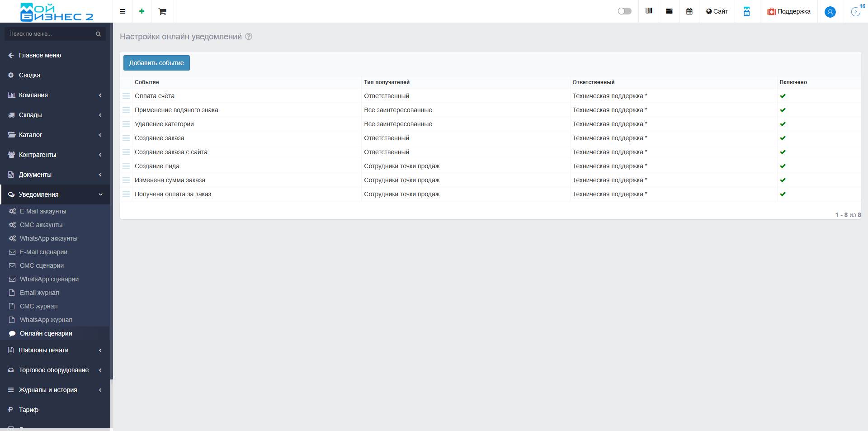Collapse the Уведомления sidebar section
Screen dimensions: 868x431
55,194
